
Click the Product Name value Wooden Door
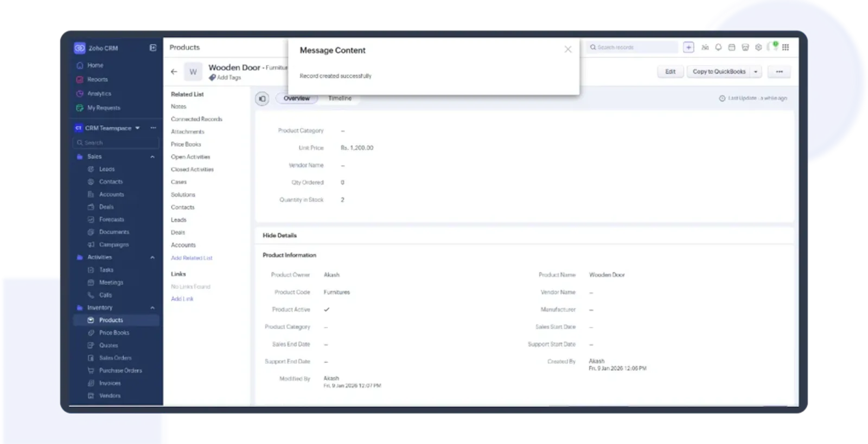(x=607, y=275)
